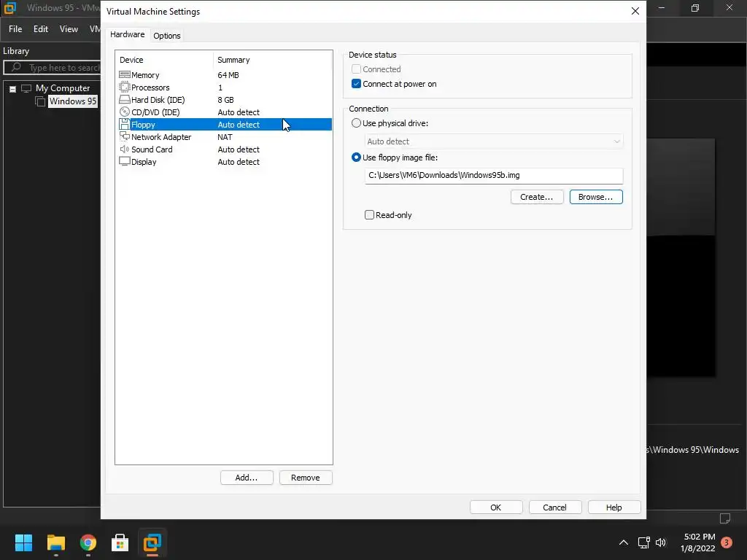Click the Sound Card speaker icon

124,149
